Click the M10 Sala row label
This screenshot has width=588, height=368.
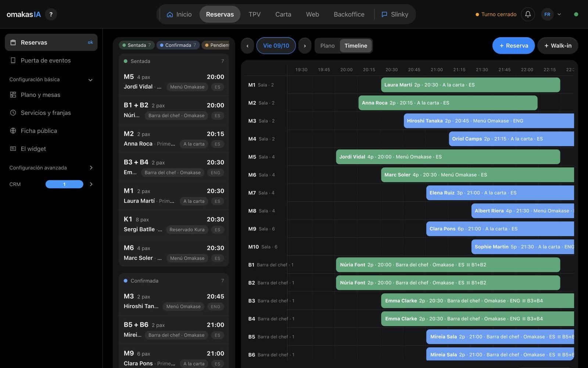coord(263,247)
